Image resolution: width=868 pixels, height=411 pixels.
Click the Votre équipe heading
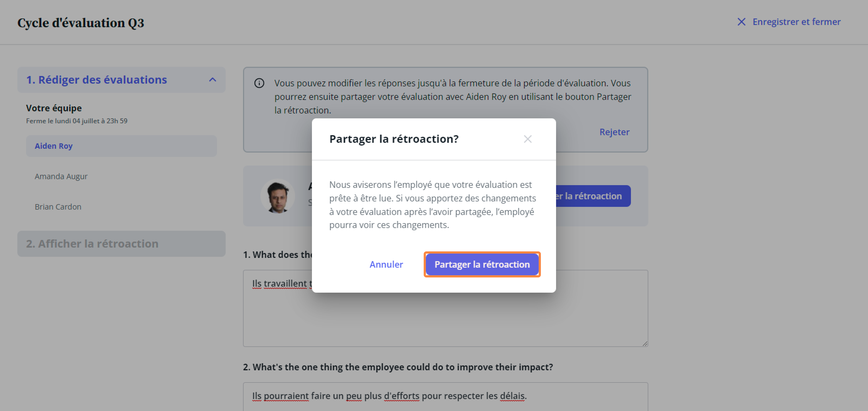tap(54, 108)
